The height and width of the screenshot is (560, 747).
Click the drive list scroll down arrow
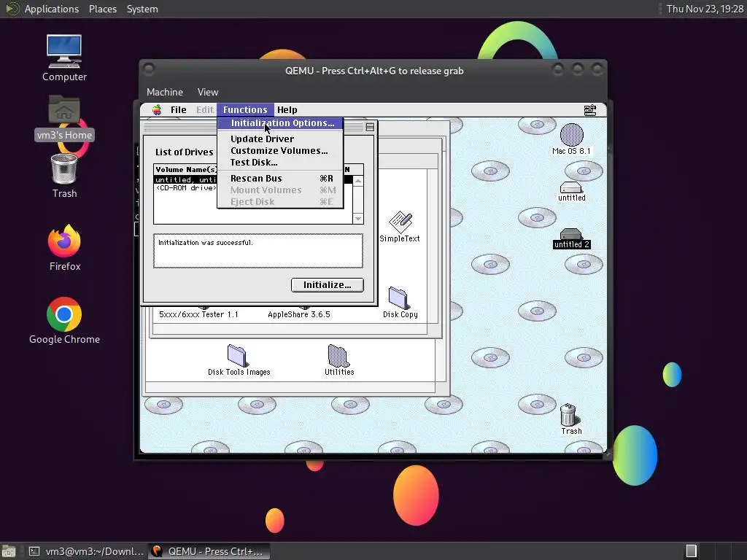[357, 219]
